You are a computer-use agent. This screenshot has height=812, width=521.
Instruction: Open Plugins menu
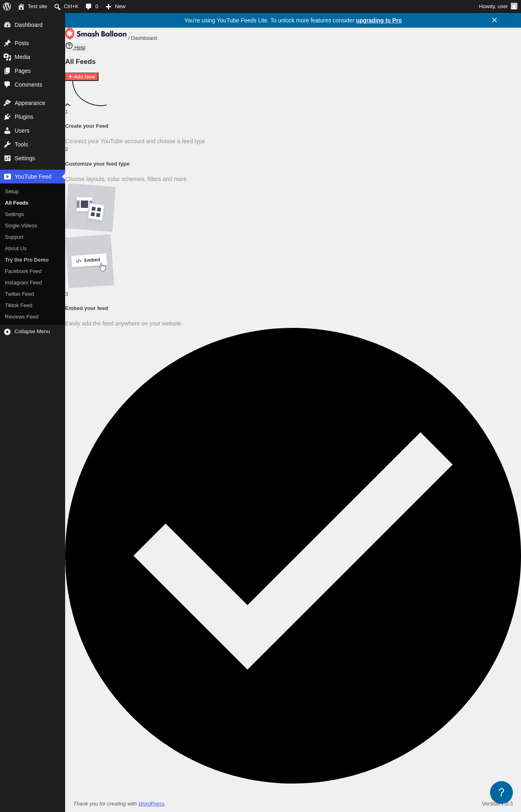tap(33, 117)
